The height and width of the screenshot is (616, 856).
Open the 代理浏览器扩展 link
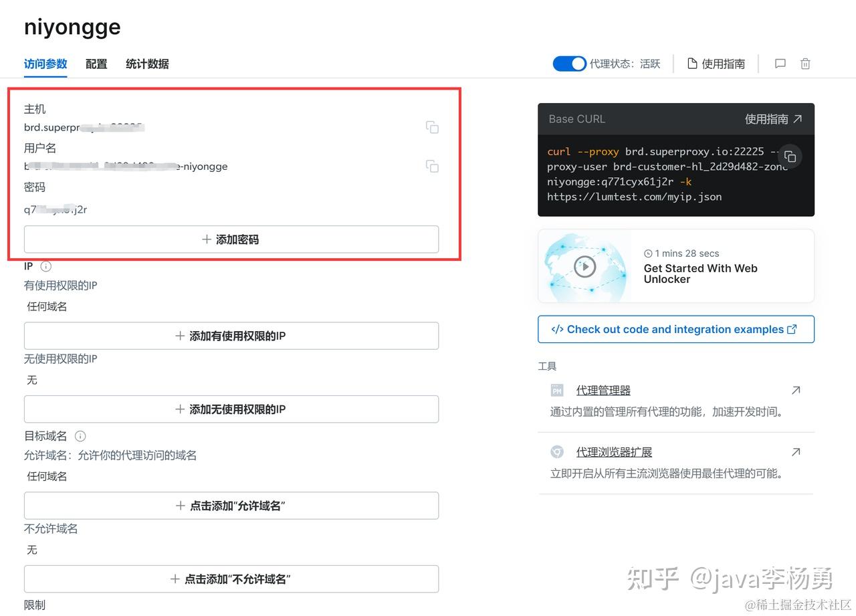click(x=614, y=452)
